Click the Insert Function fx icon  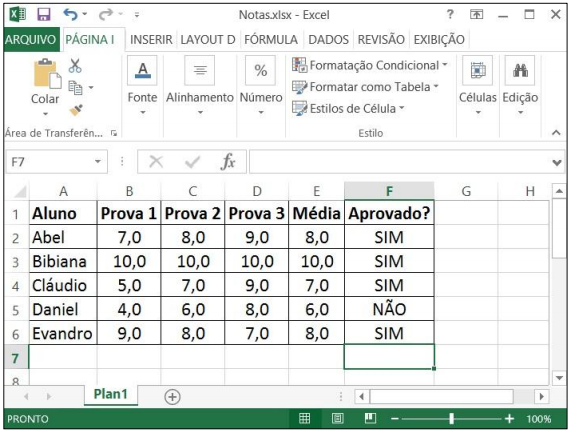coord(228,161)
